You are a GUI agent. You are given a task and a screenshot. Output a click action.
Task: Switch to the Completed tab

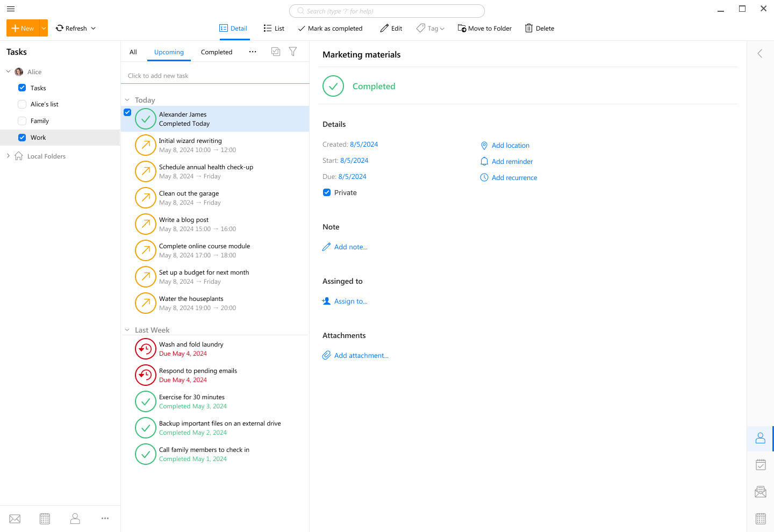[x=217, y=52]
